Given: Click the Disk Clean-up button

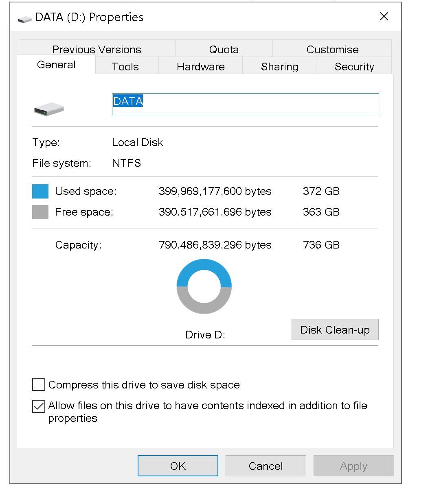Looking at the screenshot, I should click(335, 329).
